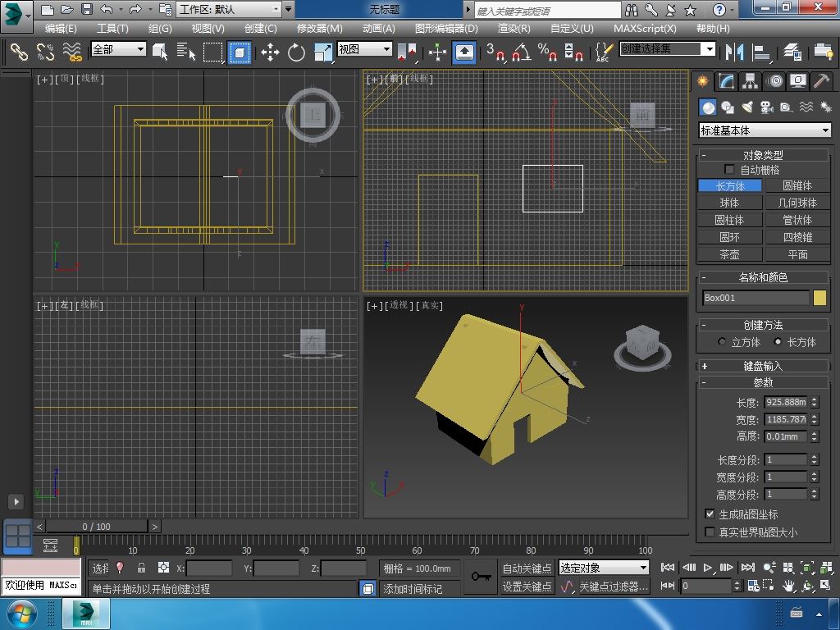Select the 立方体 radio button

[x=722, y=342]
